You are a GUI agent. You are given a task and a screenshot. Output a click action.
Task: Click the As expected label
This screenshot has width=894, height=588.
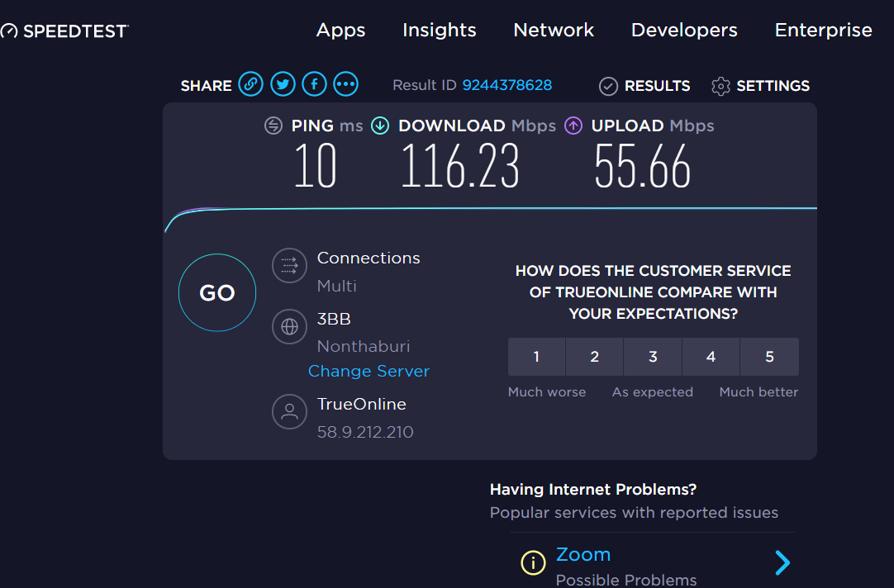[653, 392]
